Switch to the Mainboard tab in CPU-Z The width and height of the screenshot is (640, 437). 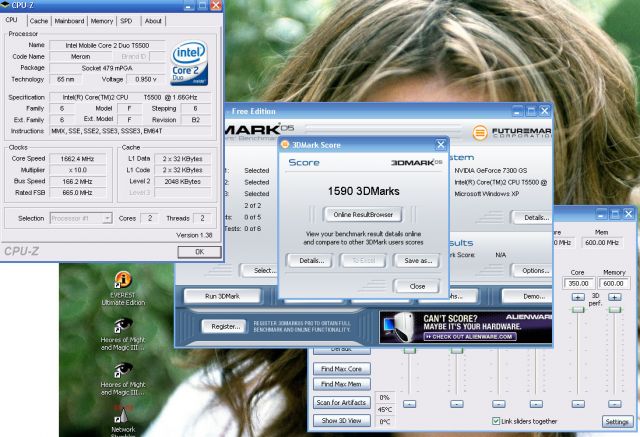69,21
